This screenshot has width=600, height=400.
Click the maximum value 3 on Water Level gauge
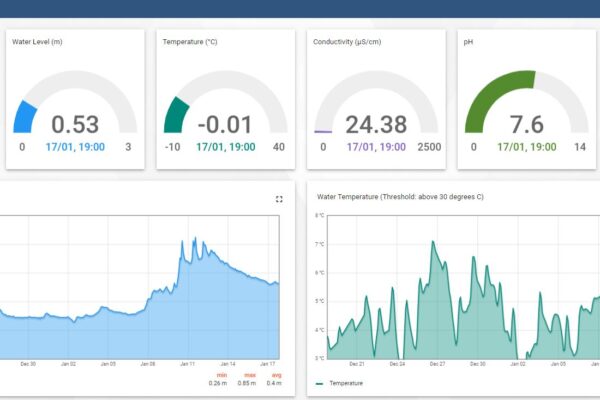coord(128,147)
